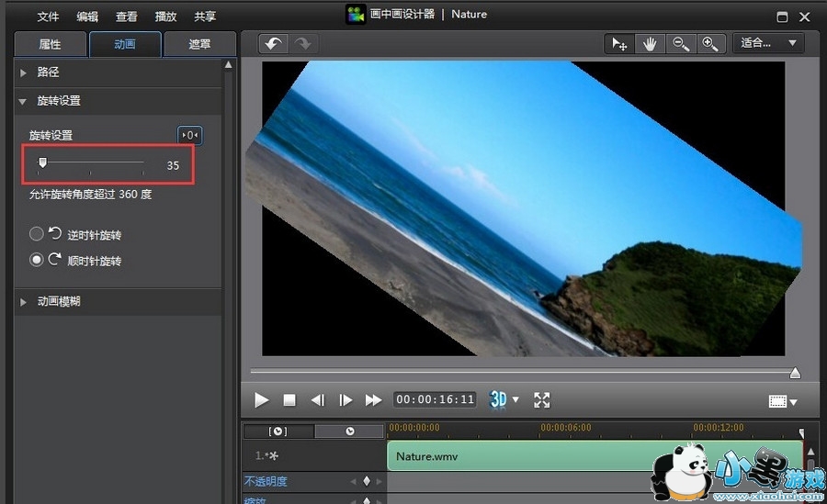Open the 文件 menu

(48, 16)
